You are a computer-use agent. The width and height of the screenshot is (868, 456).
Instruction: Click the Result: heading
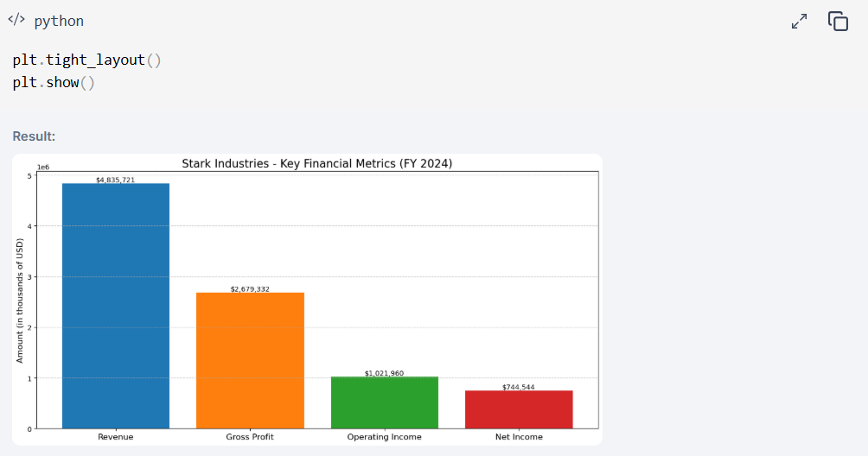point(34,136)
